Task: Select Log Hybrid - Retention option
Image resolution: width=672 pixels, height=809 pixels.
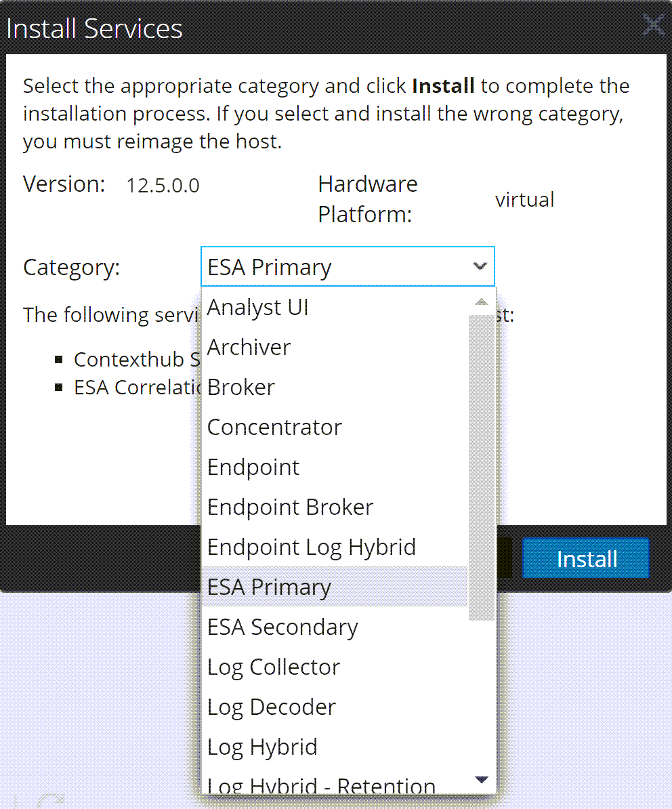Action: click(321, 786)
